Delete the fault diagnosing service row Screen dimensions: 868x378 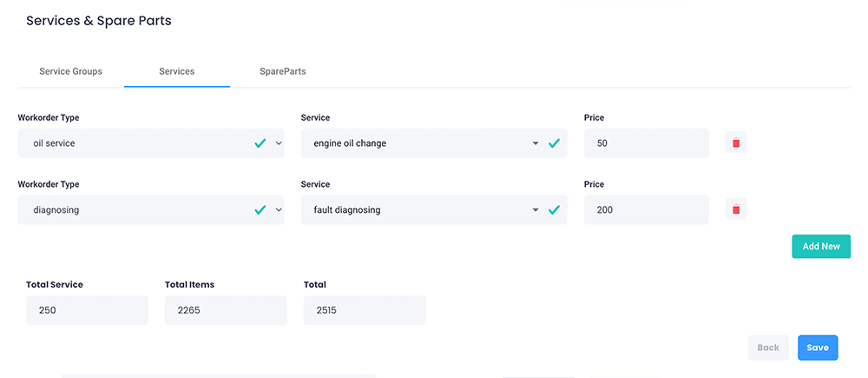coord(736,209)
